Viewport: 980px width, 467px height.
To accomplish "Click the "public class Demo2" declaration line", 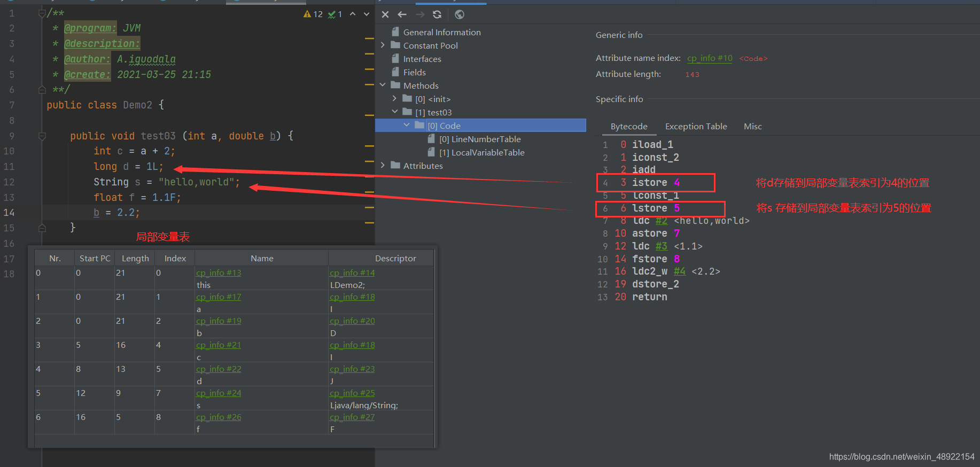I will point(105,105).
